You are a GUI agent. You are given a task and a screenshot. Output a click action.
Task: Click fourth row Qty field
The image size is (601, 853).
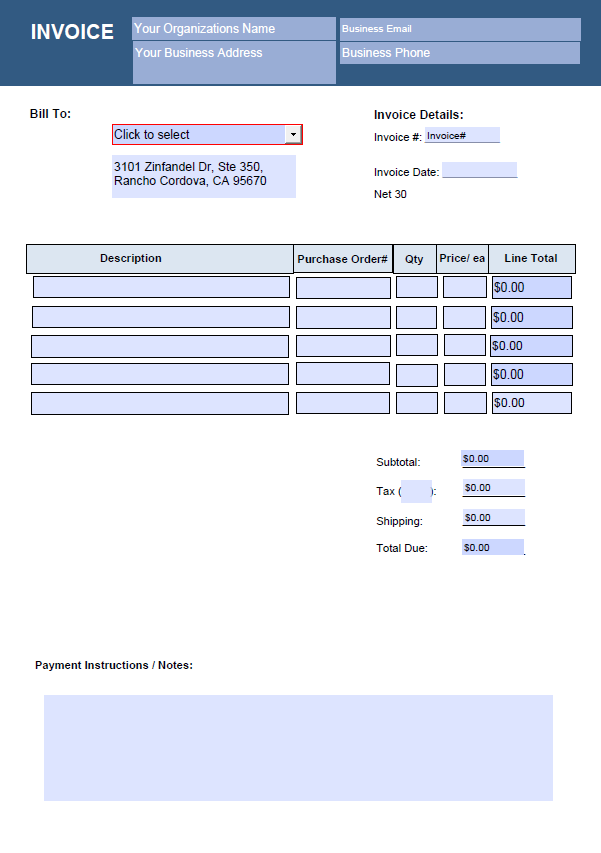(x=417, y=375)
